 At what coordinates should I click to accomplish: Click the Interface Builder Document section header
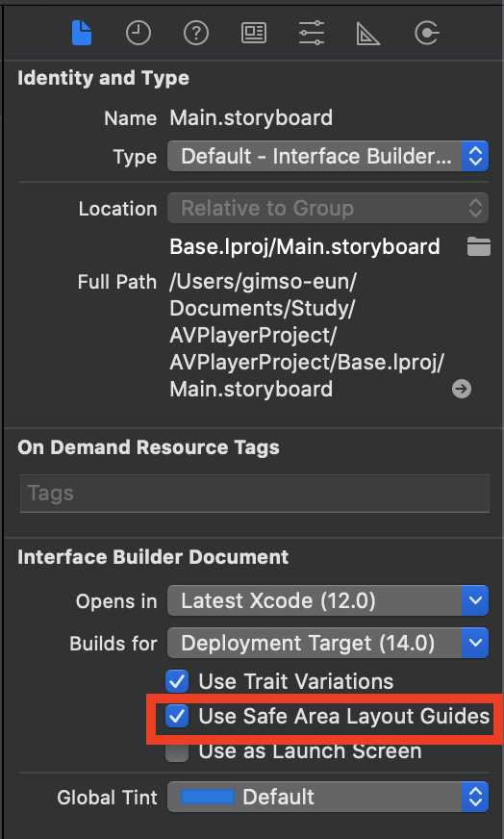[x=153, y=557]
